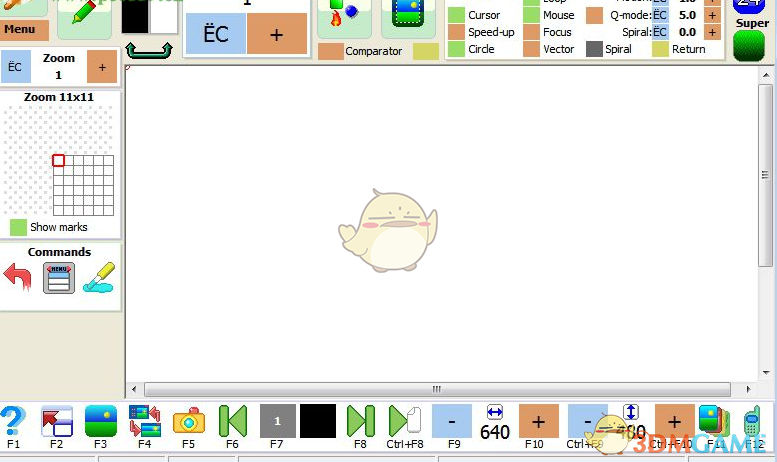Increase height with Ctrl+F10 plus button
This screenshot has height=462, width=777.
[x=674, y=421]
